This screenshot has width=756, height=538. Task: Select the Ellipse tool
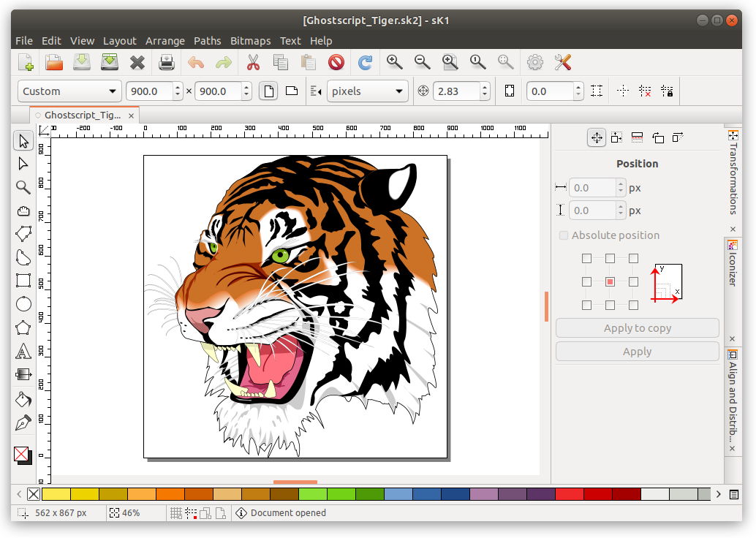[x=23, y=304]
